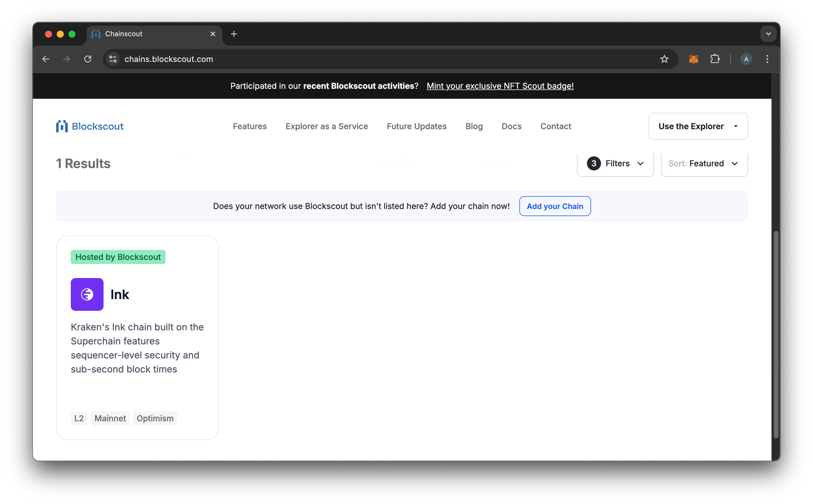Open the Chrome profile avatar A
This screenshot has width=813, height=504.
pos(746,59)
